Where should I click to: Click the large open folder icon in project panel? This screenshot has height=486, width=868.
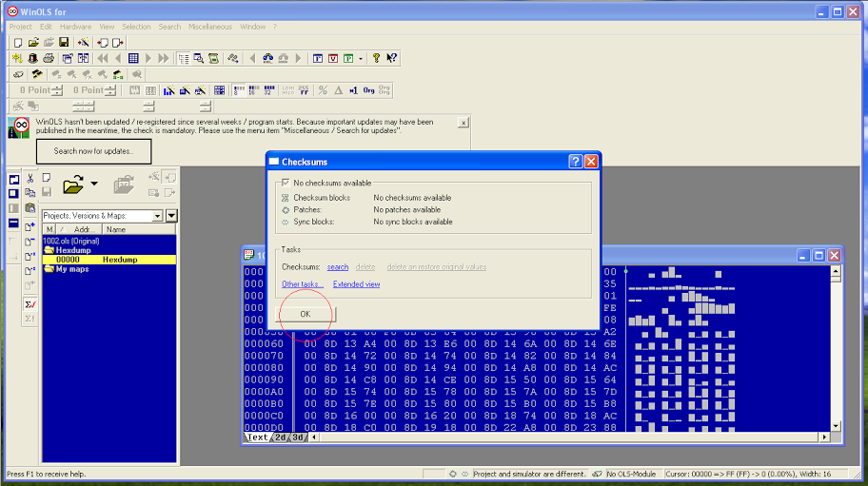click(x=72, y=185)
